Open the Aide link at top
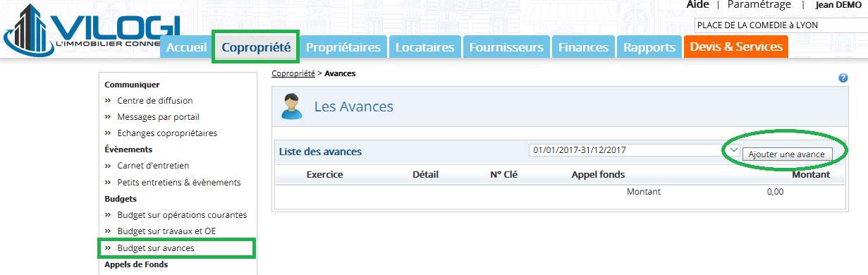This screenshot has height=275, width=868. coord(697,5)
